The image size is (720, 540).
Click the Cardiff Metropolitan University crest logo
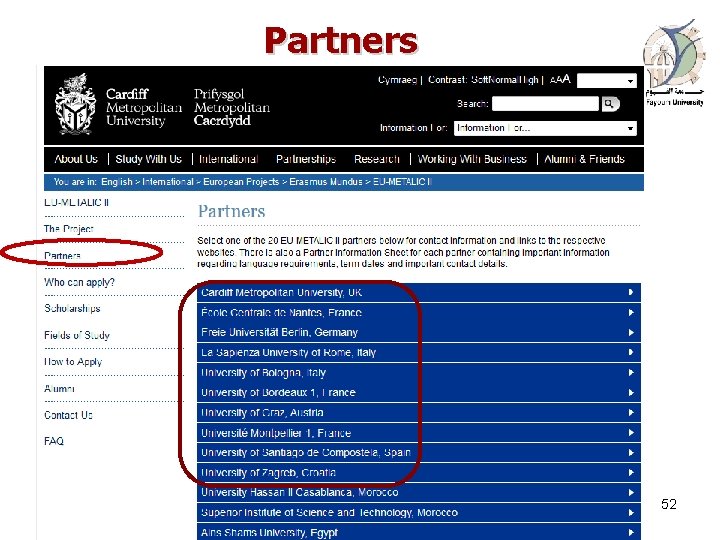pyautogui.click(x=75, y=104)
